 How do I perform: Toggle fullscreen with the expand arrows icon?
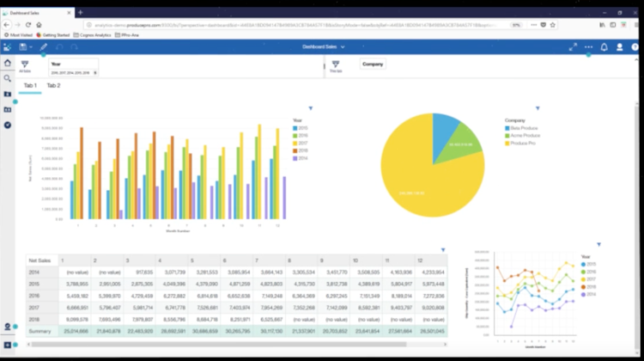(573, 47)
